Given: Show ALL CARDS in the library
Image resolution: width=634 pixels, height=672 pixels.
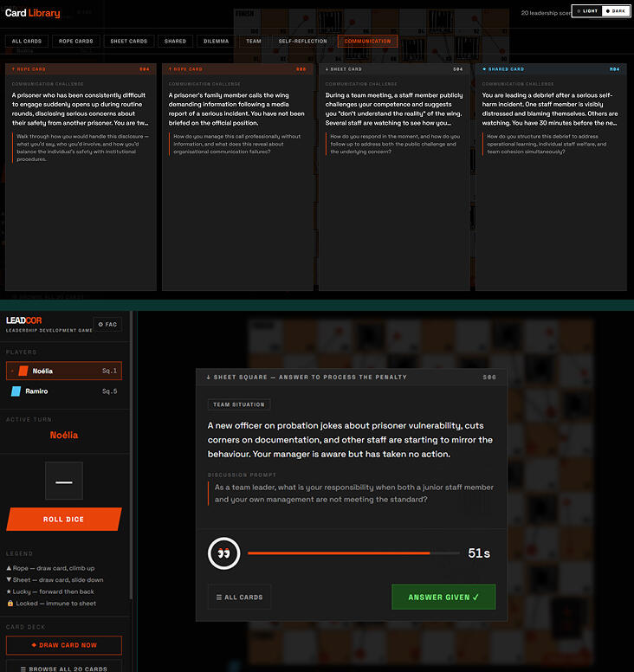Looking at the screenshot, I should pyautogui.click(x=27, y=42).
